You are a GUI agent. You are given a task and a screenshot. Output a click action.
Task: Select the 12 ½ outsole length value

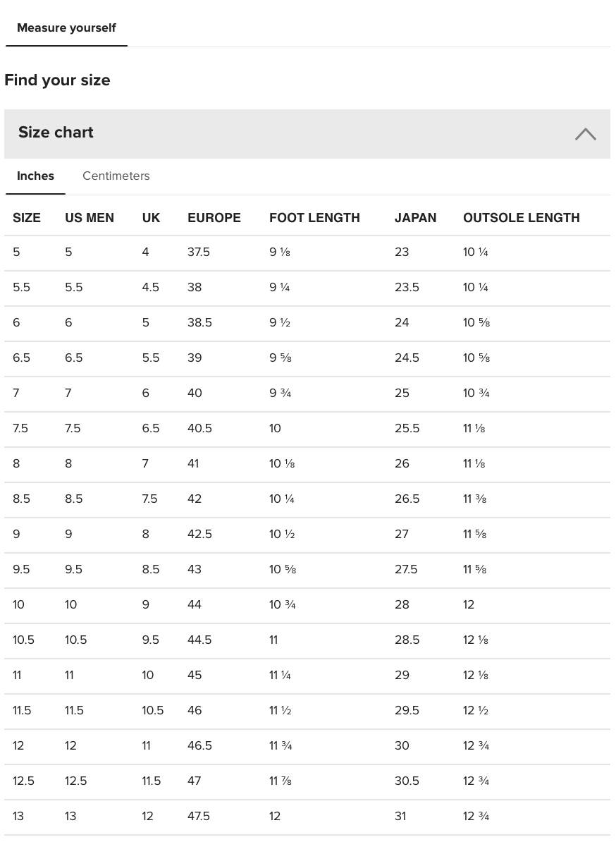(x=476, y=711)
